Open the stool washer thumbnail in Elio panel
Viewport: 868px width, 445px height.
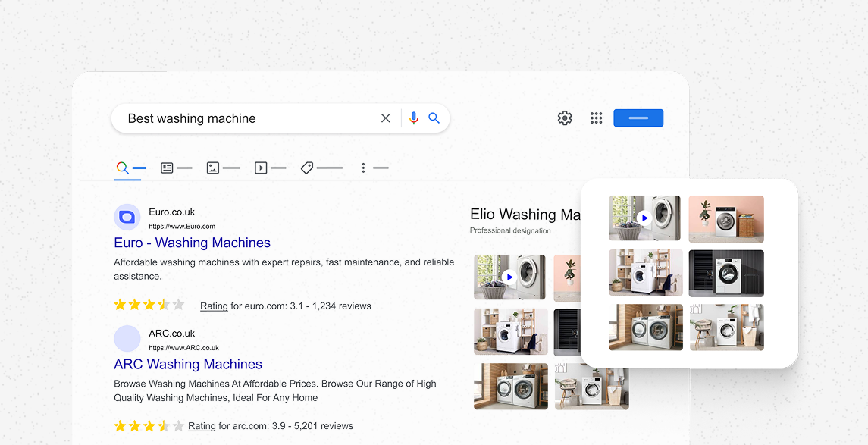coord(592,387)
